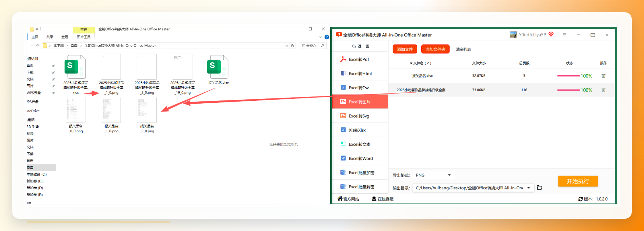Image resolution: width=644 pixels, height=231 pixels.
Task: Select thumbnail 报关品名_1_0.png
Action: coord(111,110)
